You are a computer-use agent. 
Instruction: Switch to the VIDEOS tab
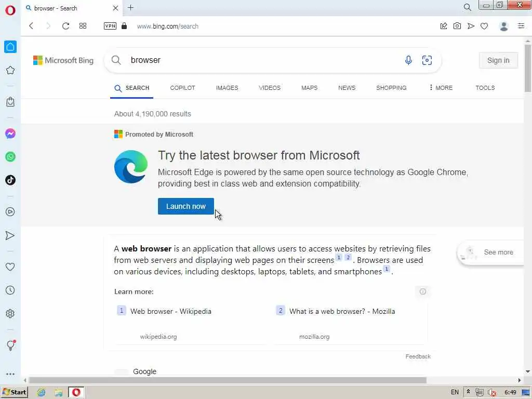point(270,88)
